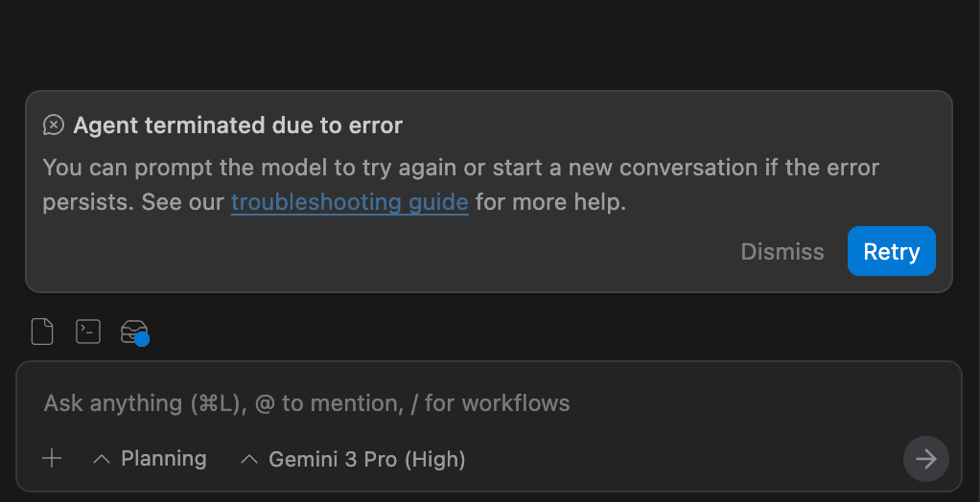Open the Gemini 3 Pro (High) model selector
Viewport: 980px width, 502px height.
(x=366, y=460)
